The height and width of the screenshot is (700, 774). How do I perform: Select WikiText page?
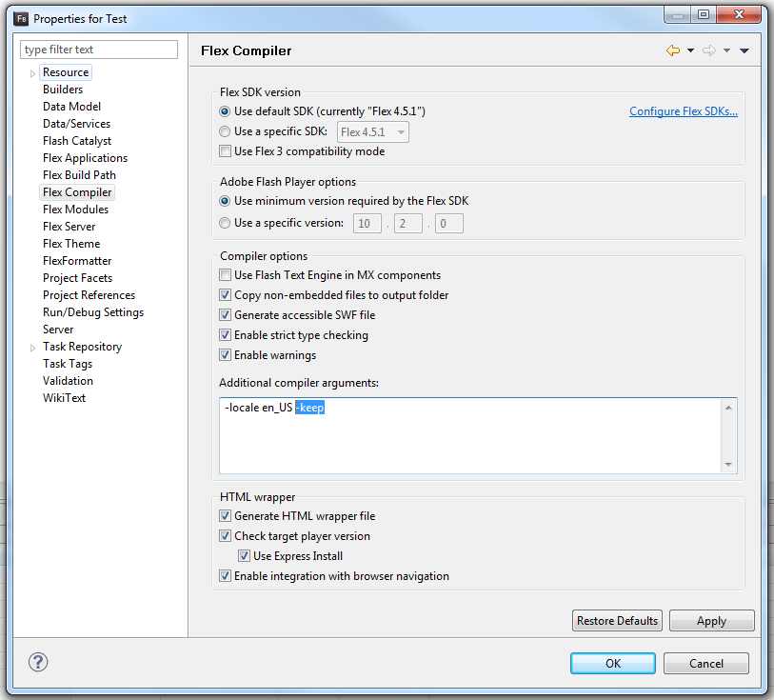coord(64,398)
